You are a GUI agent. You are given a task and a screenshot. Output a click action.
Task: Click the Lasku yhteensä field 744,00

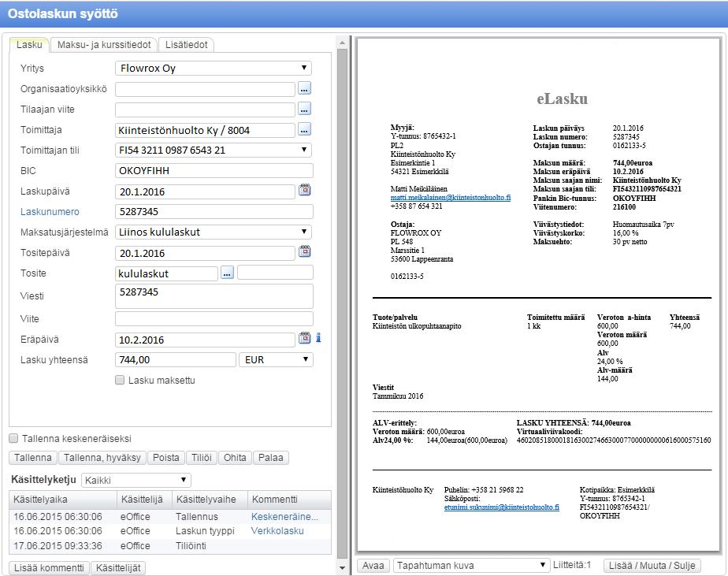176,359
